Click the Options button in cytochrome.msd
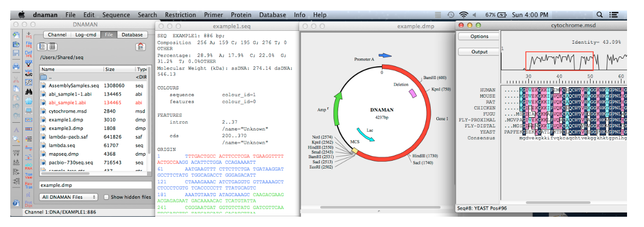 click(479, 36)
